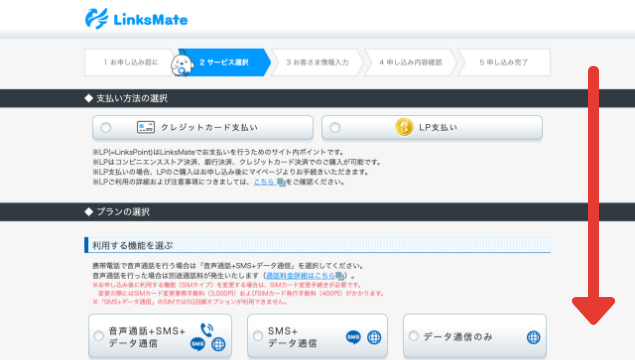Click the プランの選択 heading
Image resolution: width=635 pixels, height=360 pixels.
(x=123, y=212)
